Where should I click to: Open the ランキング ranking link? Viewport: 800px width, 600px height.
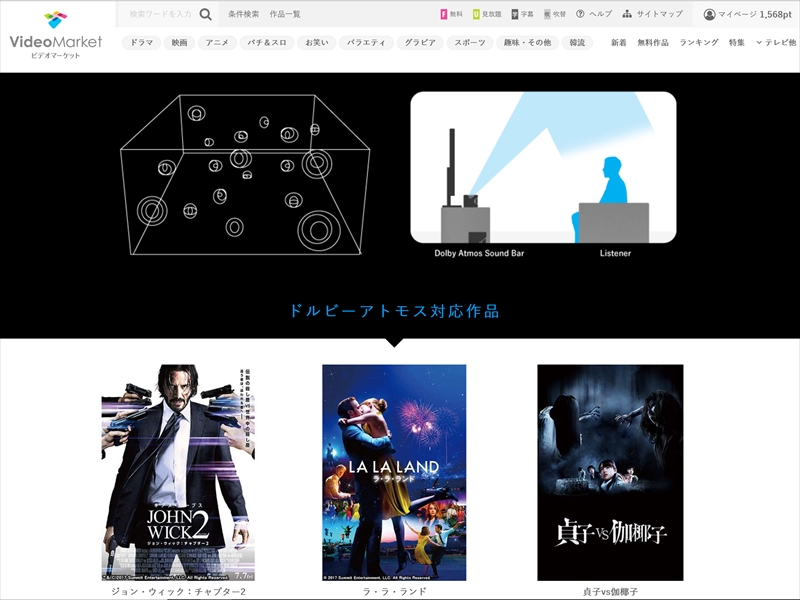pyautogui.click(x=699, y=43)
